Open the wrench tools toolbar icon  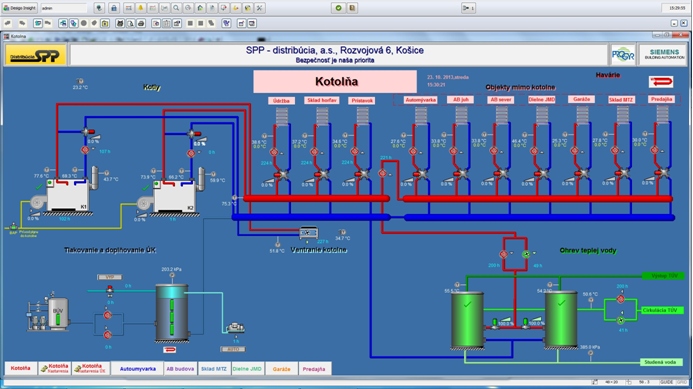[259, 8]
